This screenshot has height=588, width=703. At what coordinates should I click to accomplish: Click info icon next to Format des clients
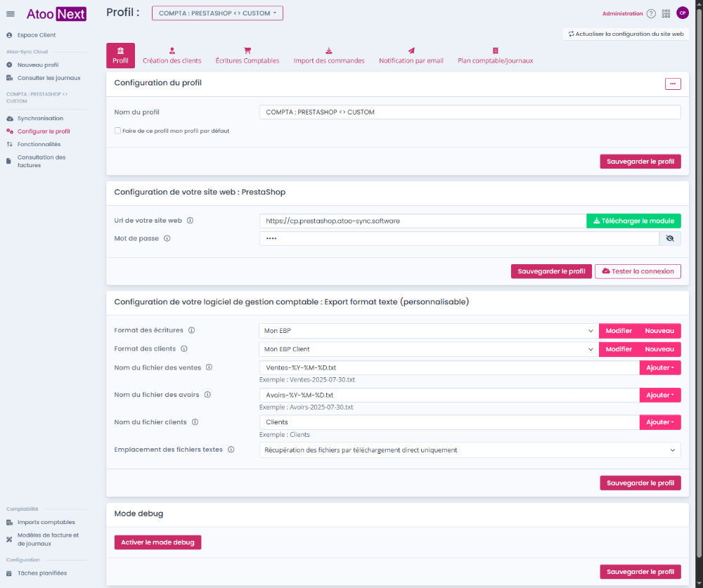pyautogui.click(x=183, y=348)
